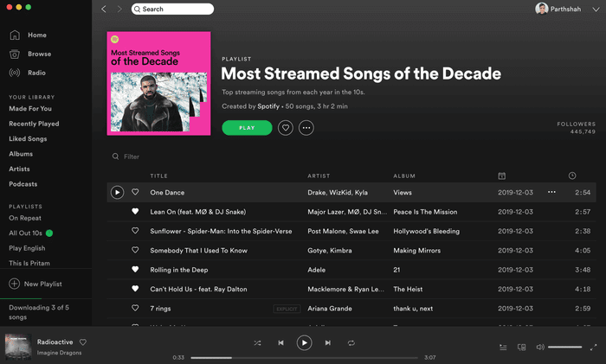Sort by TITLE column header
This screenshot has height=364, width=606.
(158, 176)
